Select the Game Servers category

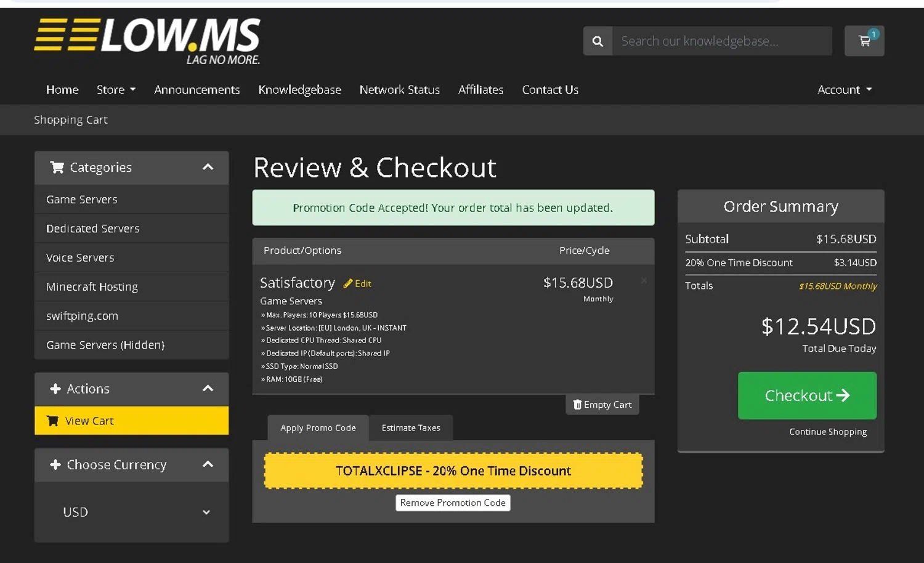click(132, 200)
